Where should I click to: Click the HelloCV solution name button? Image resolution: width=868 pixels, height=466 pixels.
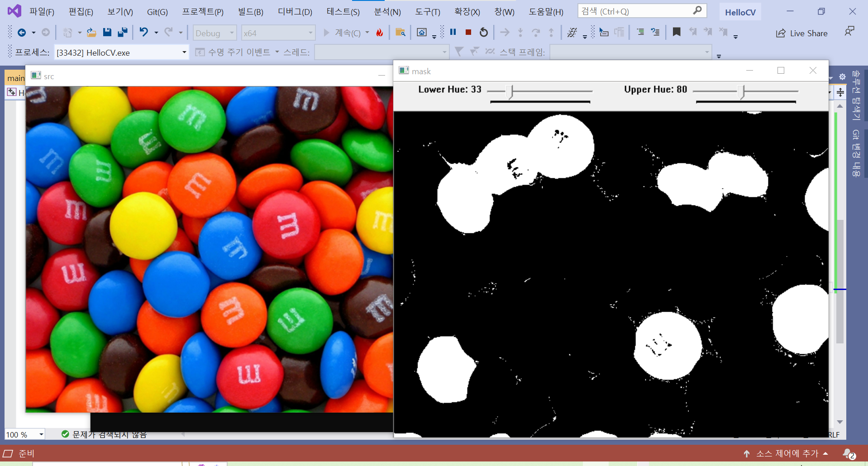tap(740, 12)
